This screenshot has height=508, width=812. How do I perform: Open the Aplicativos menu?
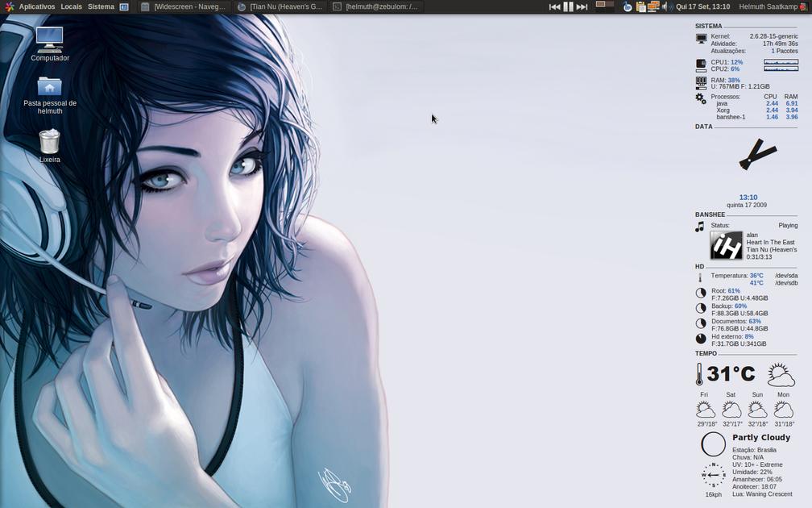[x=37, y=6]
